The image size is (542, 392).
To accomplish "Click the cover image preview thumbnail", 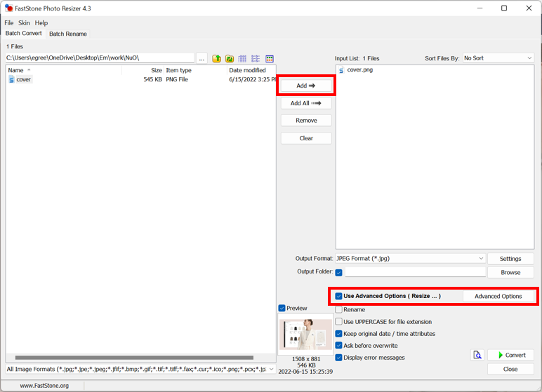I will click(x=306, y=334).
